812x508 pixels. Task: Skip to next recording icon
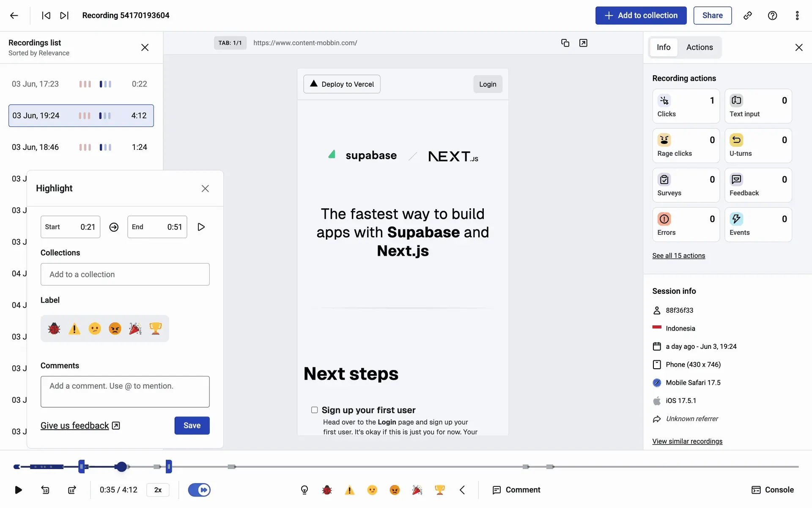tap(64, 16)
